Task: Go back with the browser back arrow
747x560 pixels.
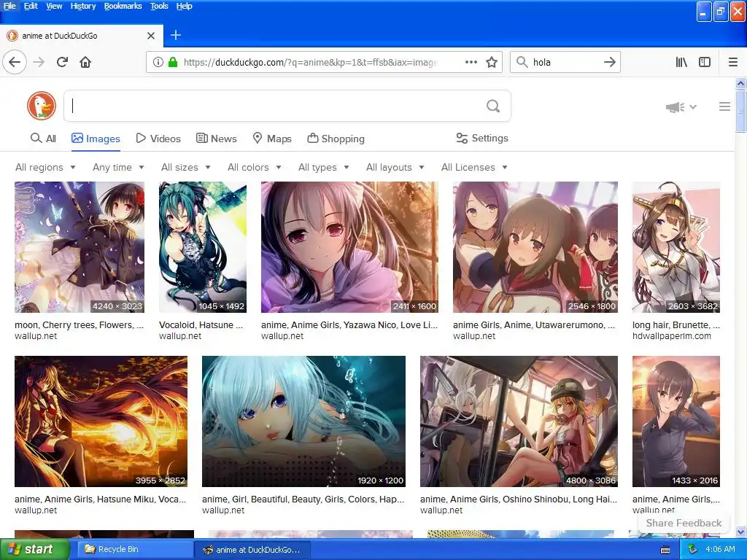Action: coord(15,62)
